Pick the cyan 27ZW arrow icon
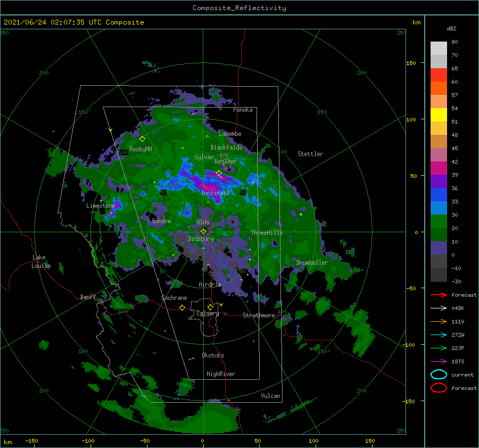479x448 pixels. tap(439, 335)
